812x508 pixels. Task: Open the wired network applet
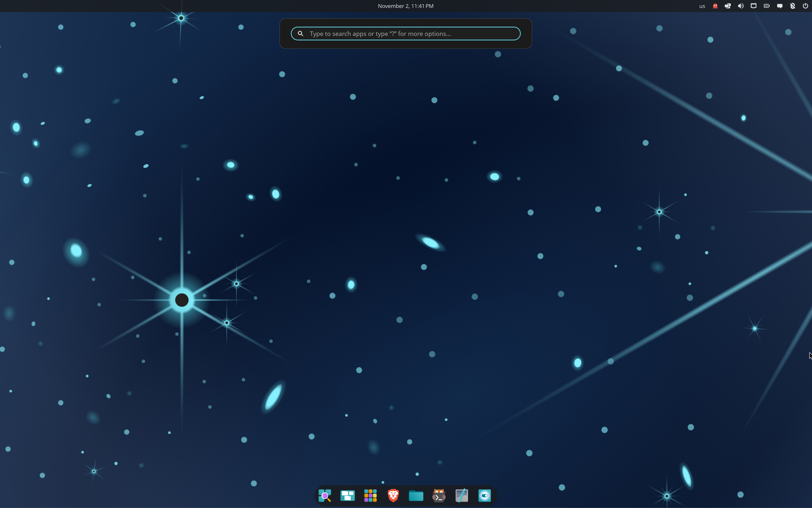click(x=754, y=6)
